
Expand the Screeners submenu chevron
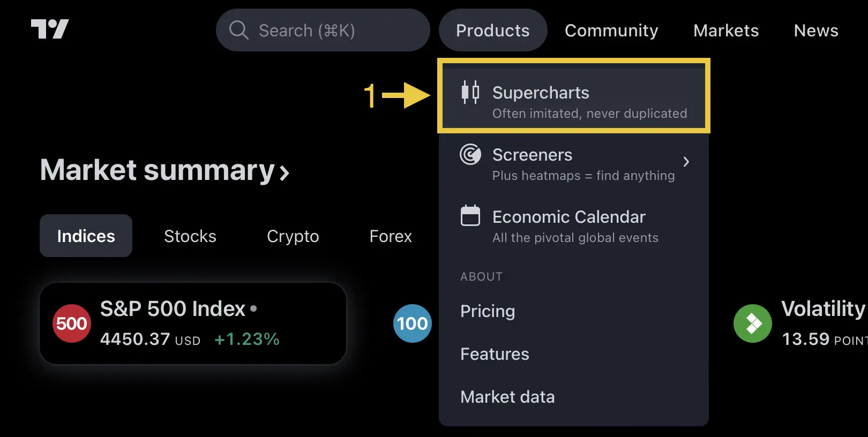pyautogui.click(x=686, y=161)
